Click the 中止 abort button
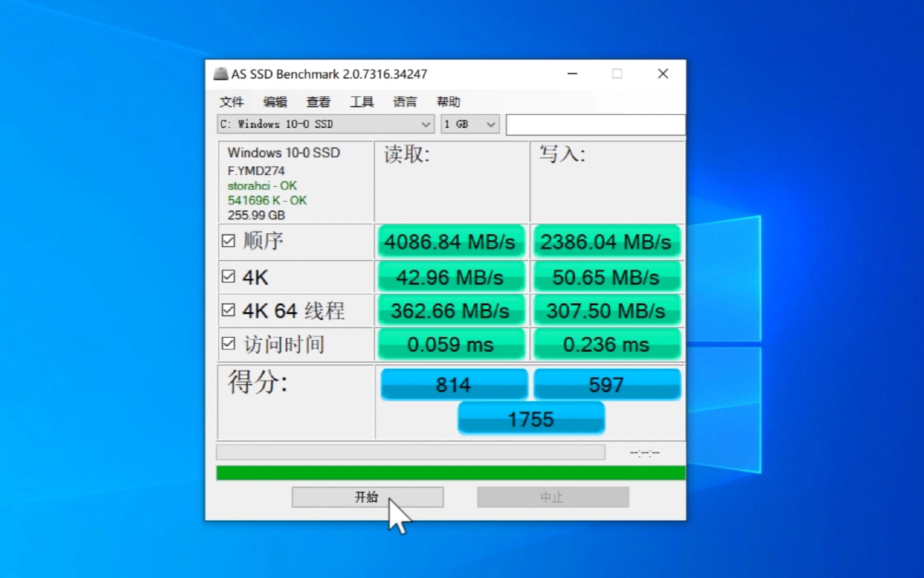The height and width of the screenshot is (578, 924). (552, 497)
